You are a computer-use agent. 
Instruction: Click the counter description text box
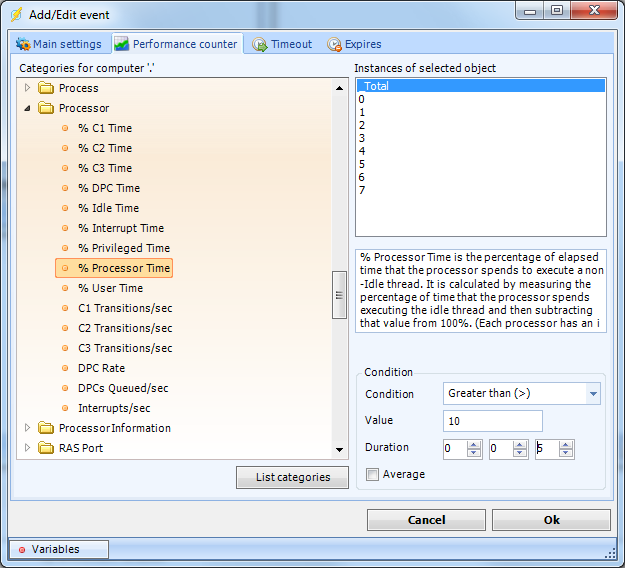coord(481,291)
